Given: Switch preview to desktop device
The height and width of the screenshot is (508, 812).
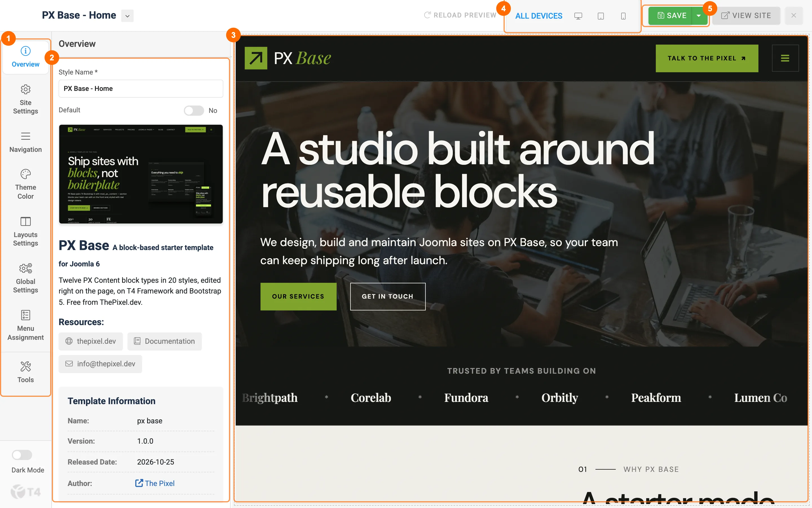Looking at the screenshot, I should click(x=578, y=16).
